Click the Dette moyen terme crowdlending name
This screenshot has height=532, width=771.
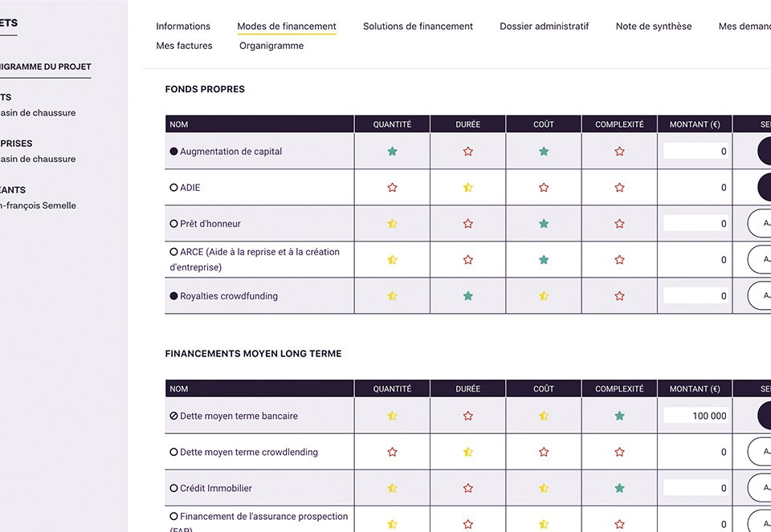[249, 452]
